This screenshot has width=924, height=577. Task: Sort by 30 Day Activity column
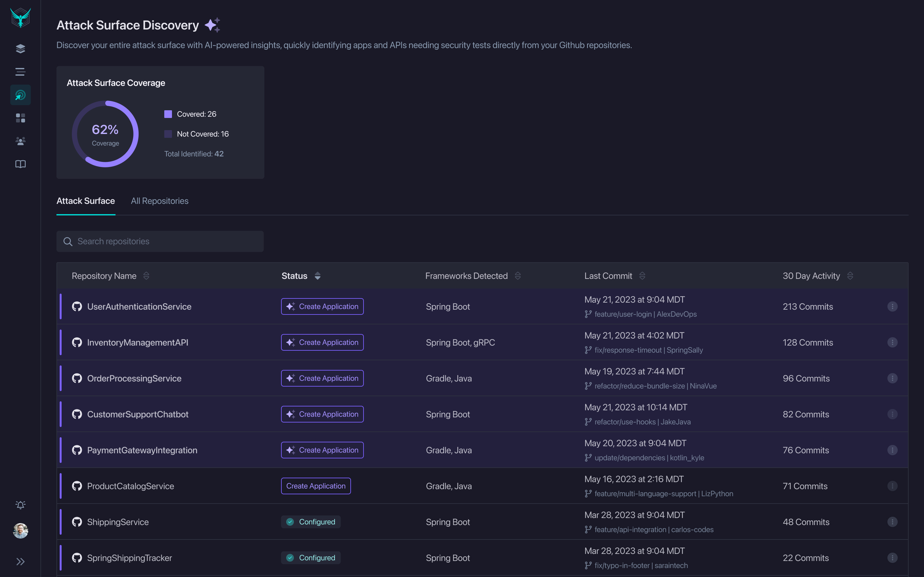tap(850, 276)
